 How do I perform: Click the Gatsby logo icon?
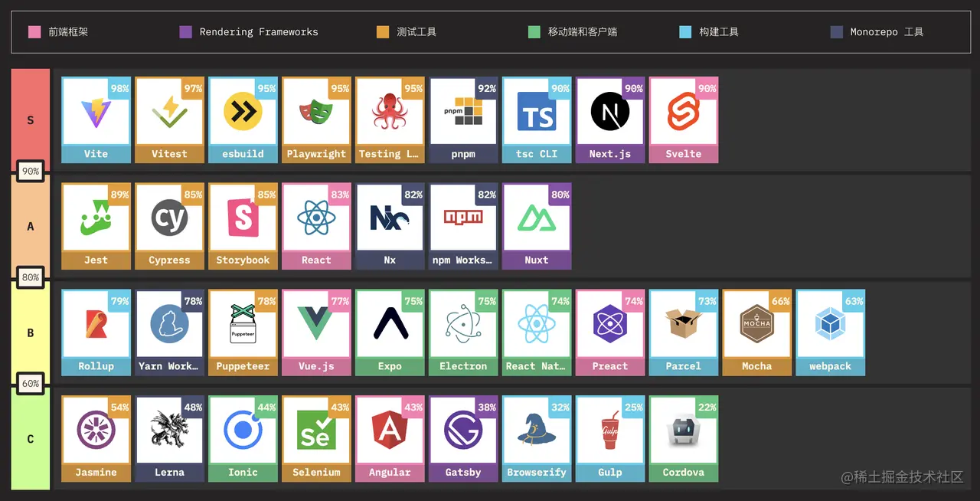pos(463,430)
